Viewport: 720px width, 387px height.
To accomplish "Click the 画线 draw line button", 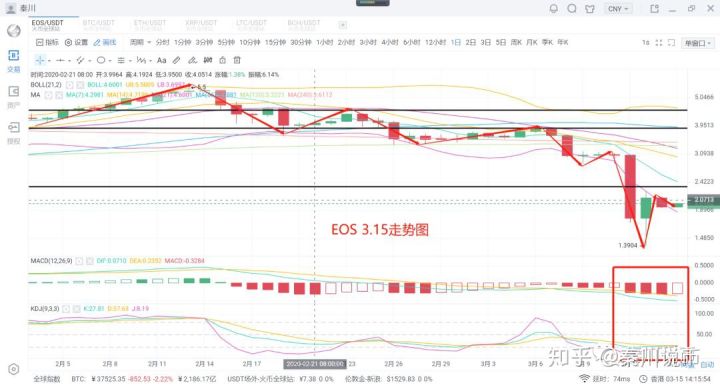I will click(105, 42).
